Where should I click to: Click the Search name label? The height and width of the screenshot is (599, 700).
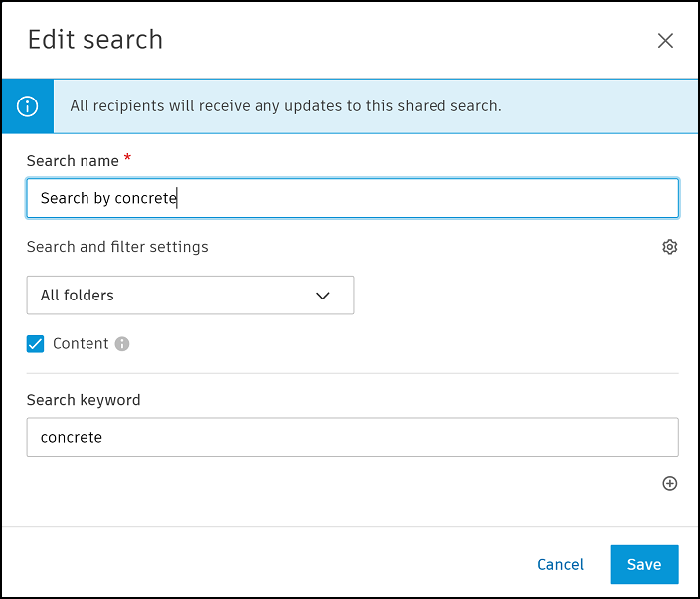[72, 161]
